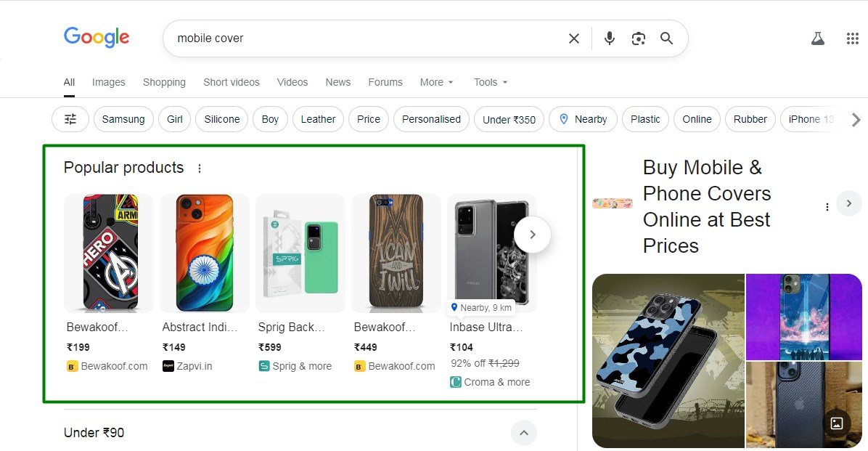Viewport: 868px width, 451px height.
Task: Open search by image lens
Action: (639, 38)
